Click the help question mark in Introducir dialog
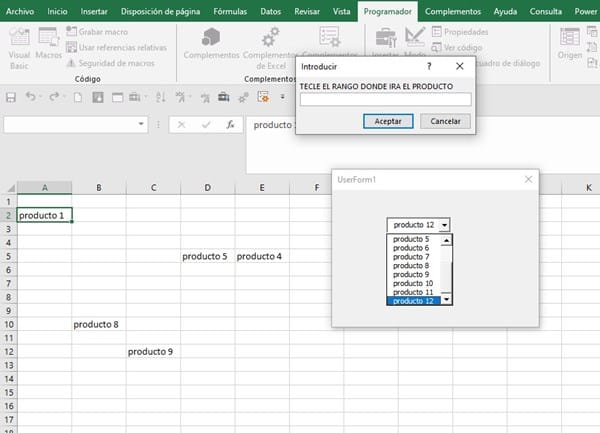Screen dimensions: 600x433 [x=429, y=65]
